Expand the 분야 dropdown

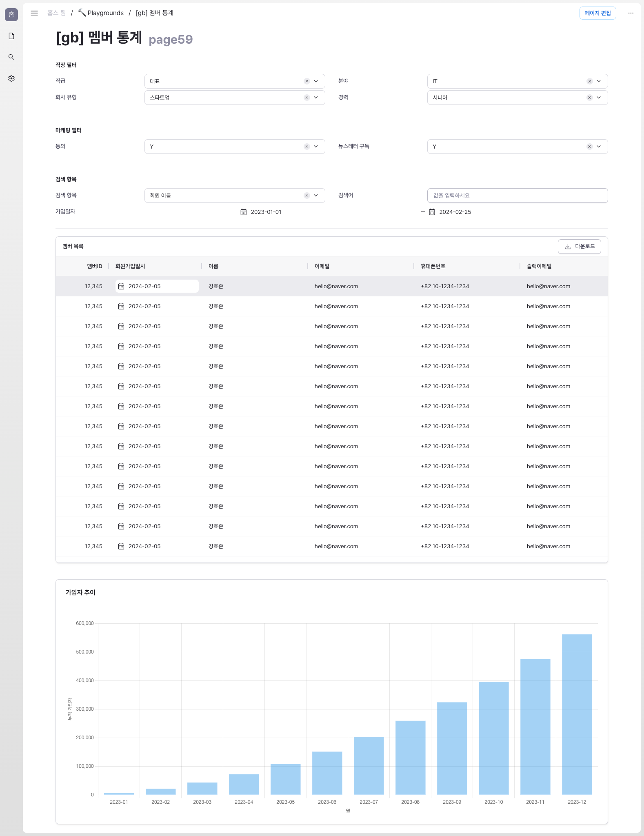tap(599, 81)
